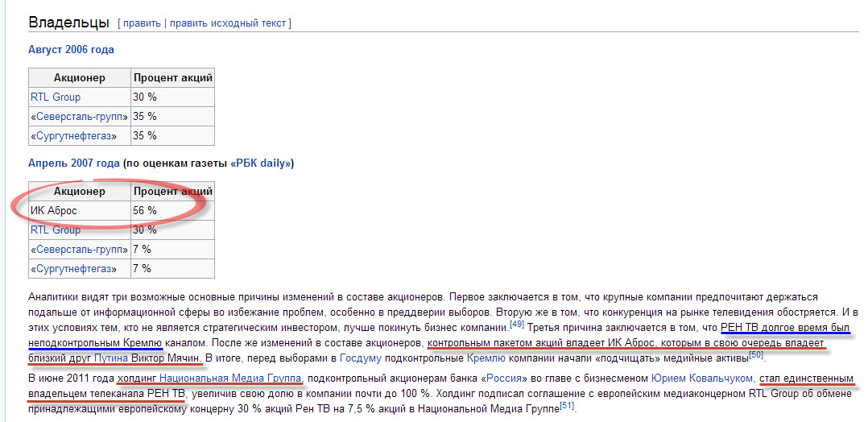Follow the «РБК daily» newspaper link
The image size is (868, 422).
coord(262,163)
